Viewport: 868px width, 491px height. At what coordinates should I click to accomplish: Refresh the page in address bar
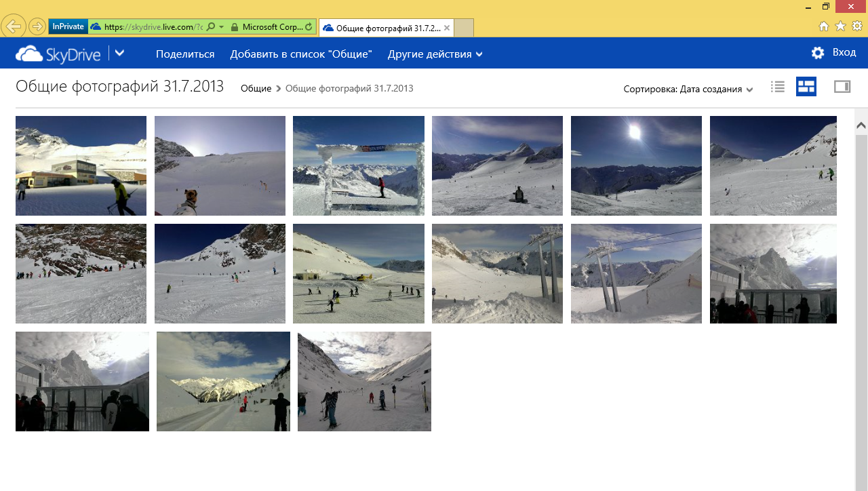(309, 27)
